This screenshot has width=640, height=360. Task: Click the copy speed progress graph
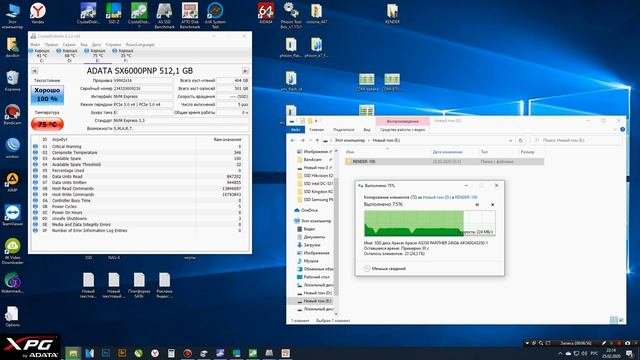coord(430,223)
